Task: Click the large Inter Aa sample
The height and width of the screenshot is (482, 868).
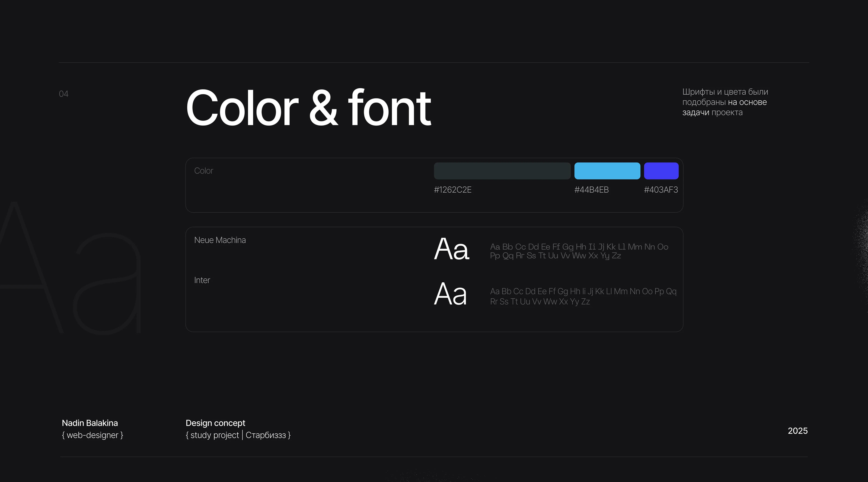Action: (x=450, y=294)
